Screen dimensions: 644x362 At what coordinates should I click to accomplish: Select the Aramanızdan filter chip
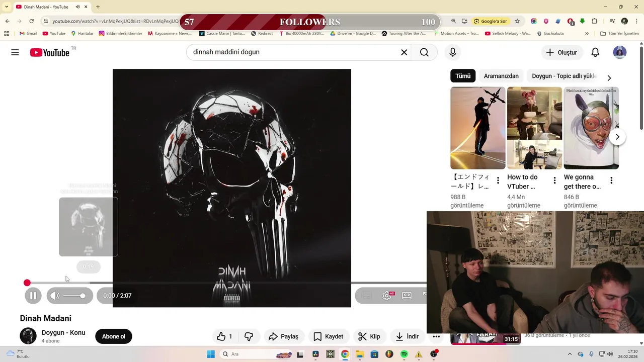click(x=501, y=76)
